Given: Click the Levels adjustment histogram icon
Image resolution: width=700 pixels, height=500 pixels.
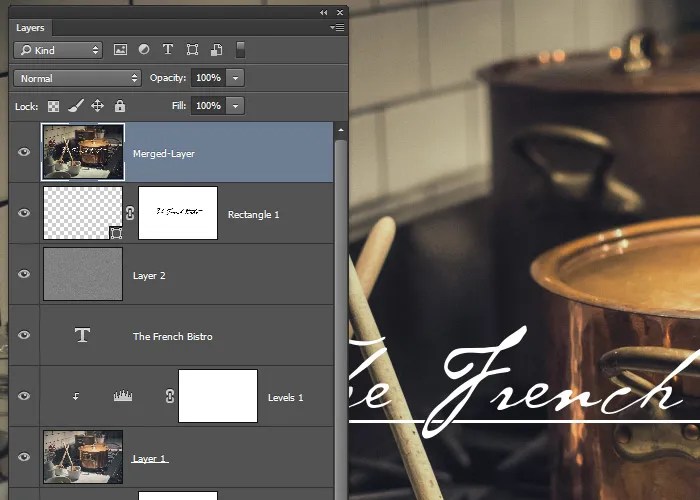Looking at the screenshot, I should [x=123, y=396].
